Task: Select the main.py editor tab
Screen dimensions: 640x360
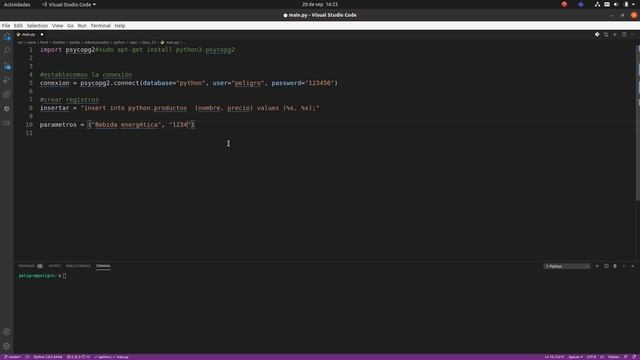Action: click(x=28, y=35)
